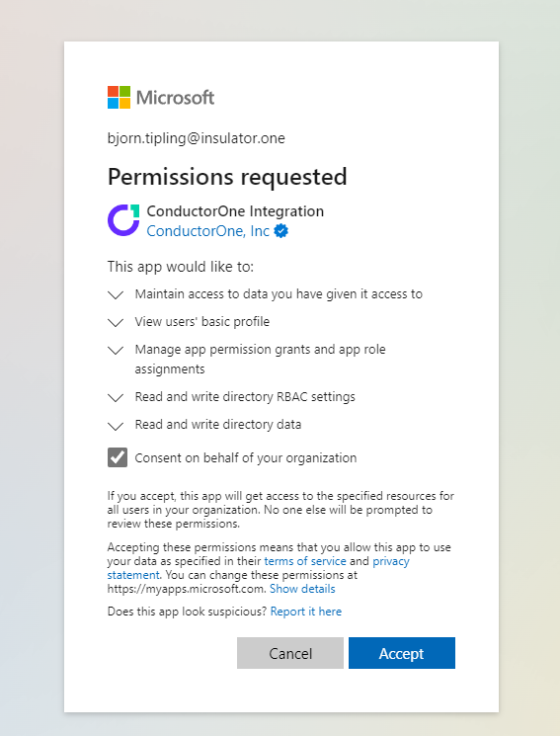Open the ConductorOne, Inc publisher link

(x=208, y=231)
